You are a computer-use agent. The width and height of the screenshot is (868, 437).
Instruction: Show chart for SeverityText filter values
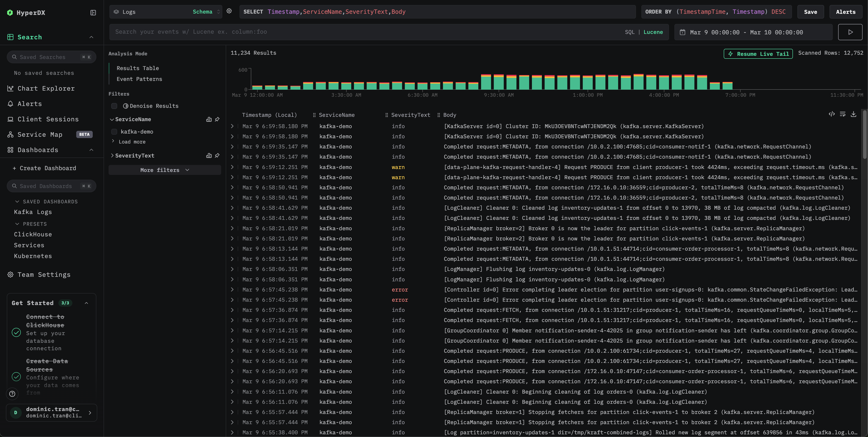coord(209,155)
